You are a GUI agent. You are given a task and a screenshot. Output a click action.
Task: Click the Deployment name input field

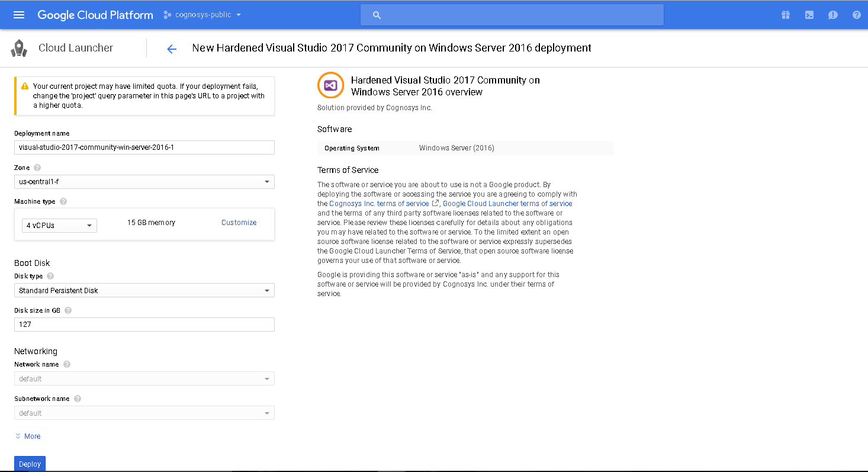coord(144,147)
